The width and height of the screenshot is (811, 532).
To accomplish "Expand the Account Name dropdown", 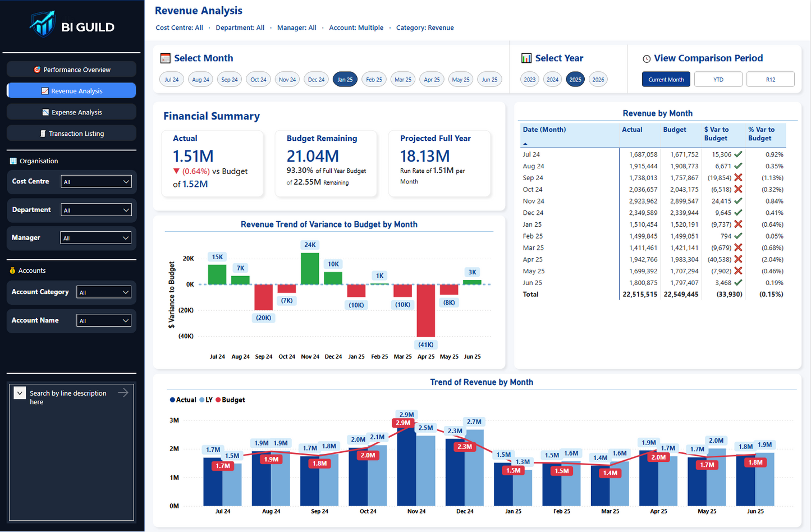I will 104,320.
